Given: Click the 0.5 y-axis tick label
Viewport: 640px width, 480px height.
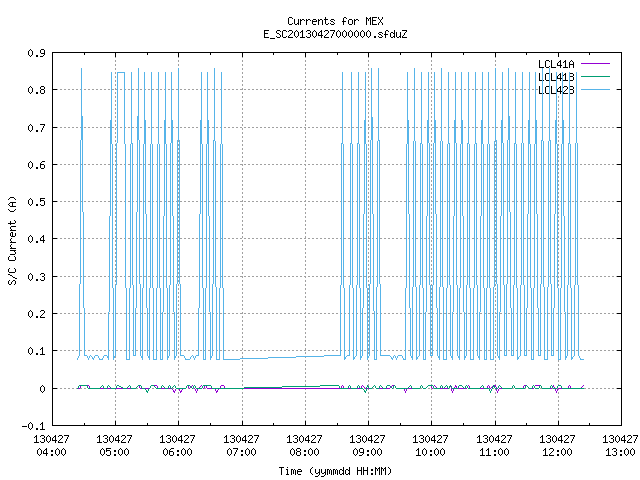Looking at the screenshot, I should point(36,202).
